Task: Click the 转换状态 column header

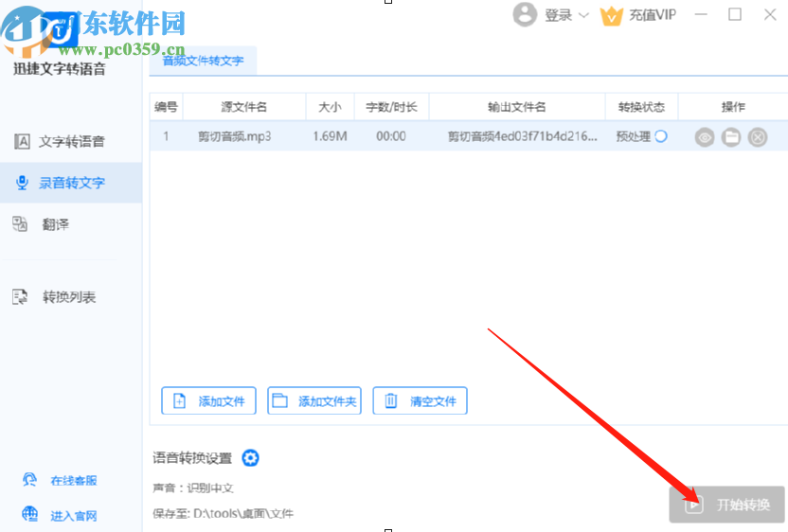Action: pyautogui.click(x=641, y=107)
